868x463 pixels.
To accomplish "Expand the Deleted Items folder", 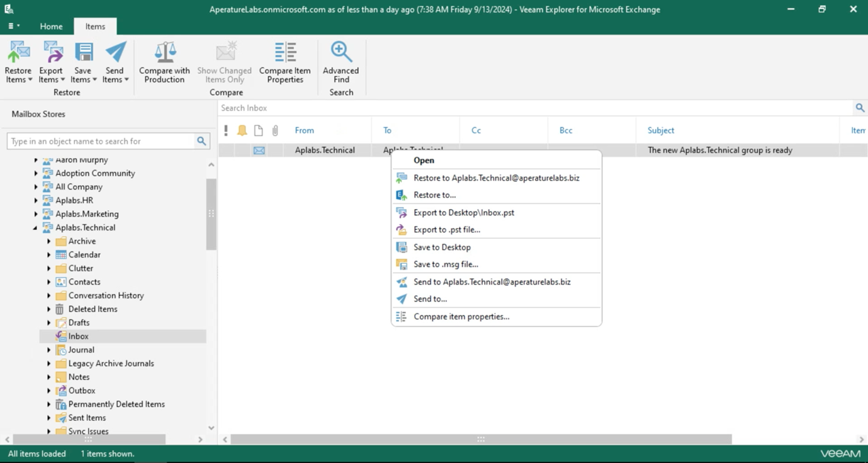I will [x=49, y=309].
